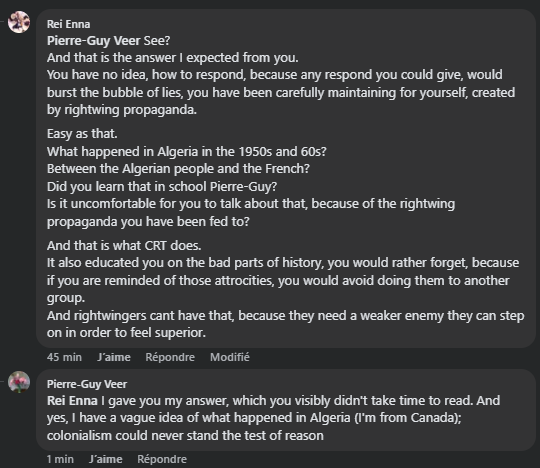Open Pierre-Guy Veer's flower avatar picture
The height and width of the screenshot is (468, 540).
[19, 382]
